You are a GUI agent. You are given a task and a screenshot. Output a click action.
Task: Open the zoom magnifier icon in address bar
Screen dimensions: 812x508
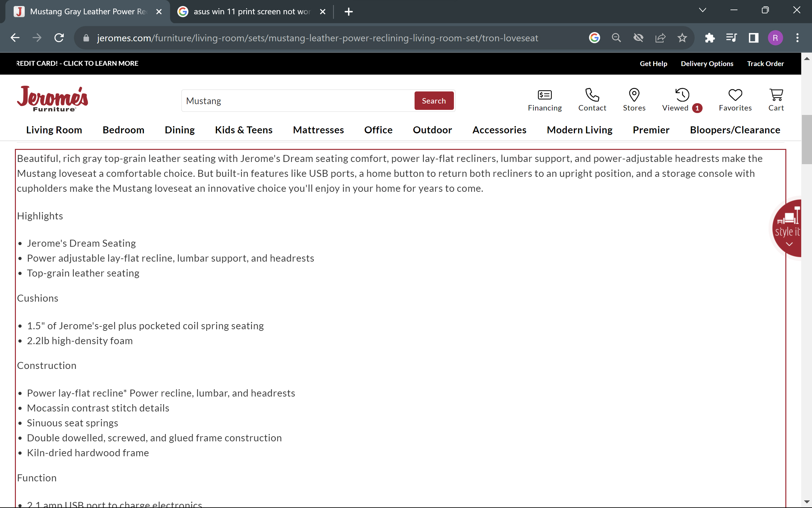pyautogui.click(x=616, y=38)
